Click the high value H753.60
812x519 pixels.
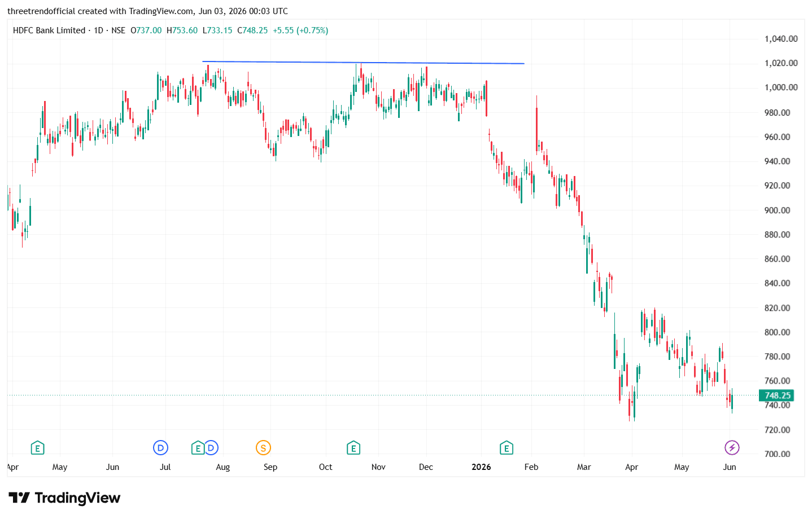(x=182, y=30)
